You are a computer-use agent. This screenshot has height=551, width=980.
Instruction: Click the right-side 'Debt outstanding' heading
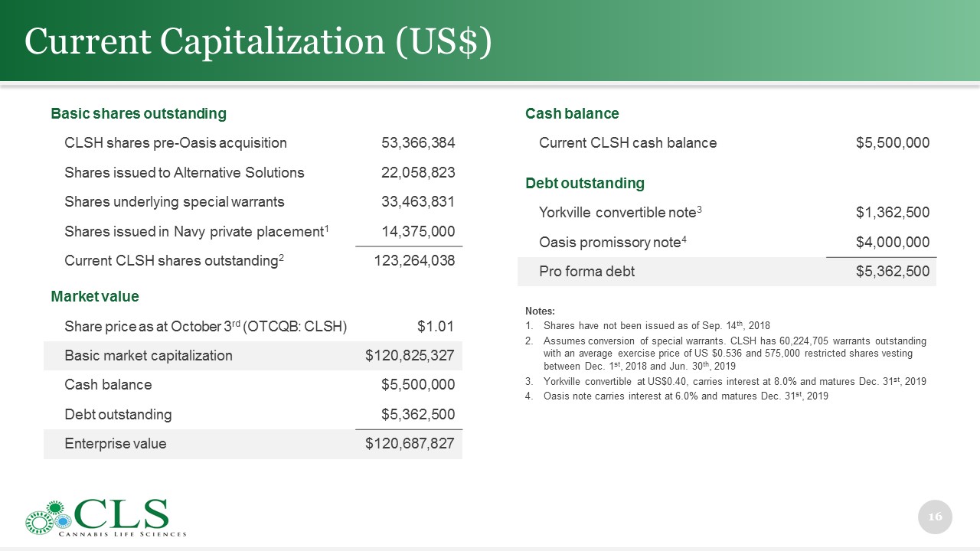coord(585,183)
